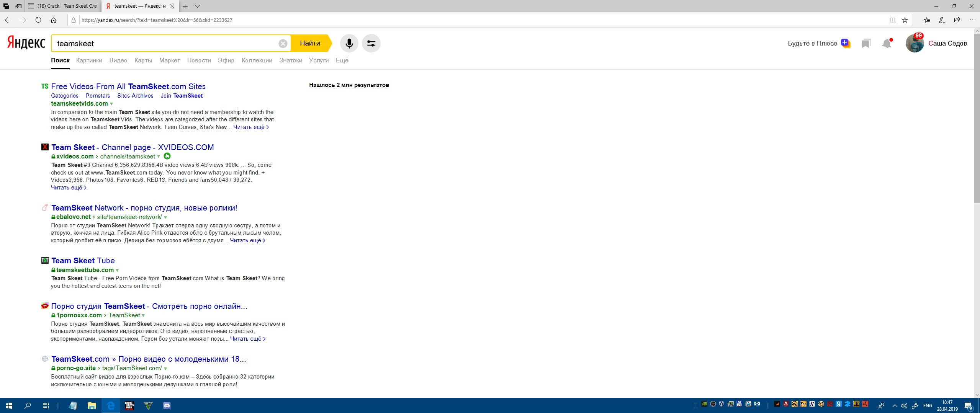The width and height of the screenshot is (980, 413).
Task: Open Yandex search settings sliders button
Action: [371, 43]
